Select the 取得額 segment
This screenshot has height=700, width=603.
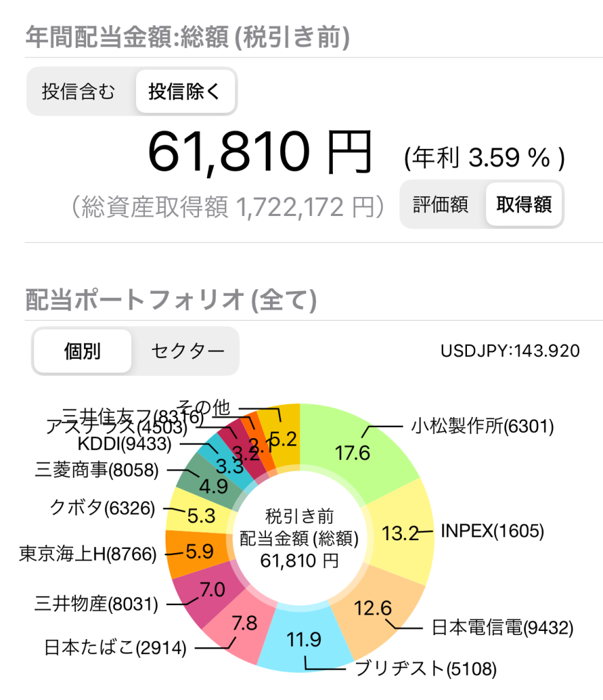[524, 204]
